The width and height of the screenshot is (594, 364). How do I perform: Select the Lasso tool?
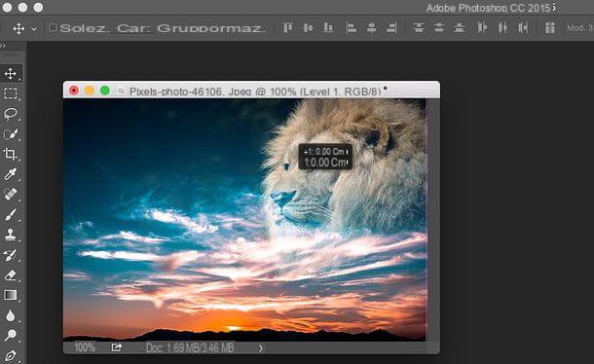pos(11,114)
